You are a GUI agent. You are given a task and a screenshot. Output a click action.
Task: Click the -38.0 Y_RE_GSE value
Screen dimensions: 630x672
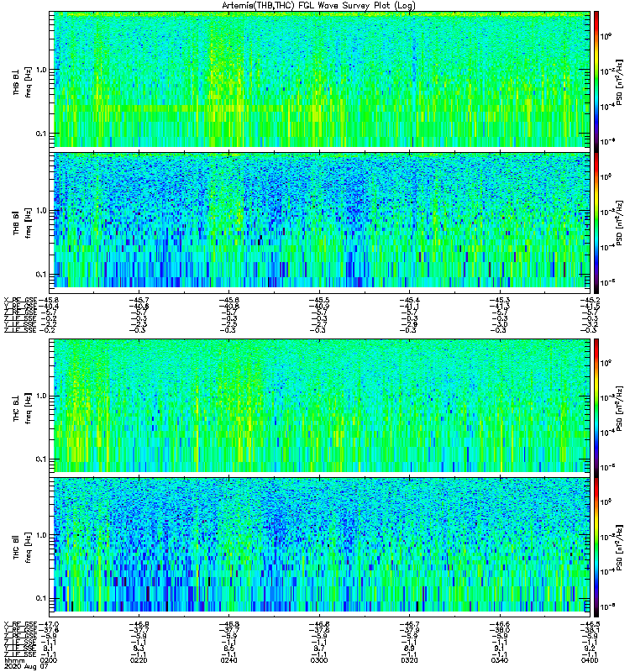[x=499, y=630]
